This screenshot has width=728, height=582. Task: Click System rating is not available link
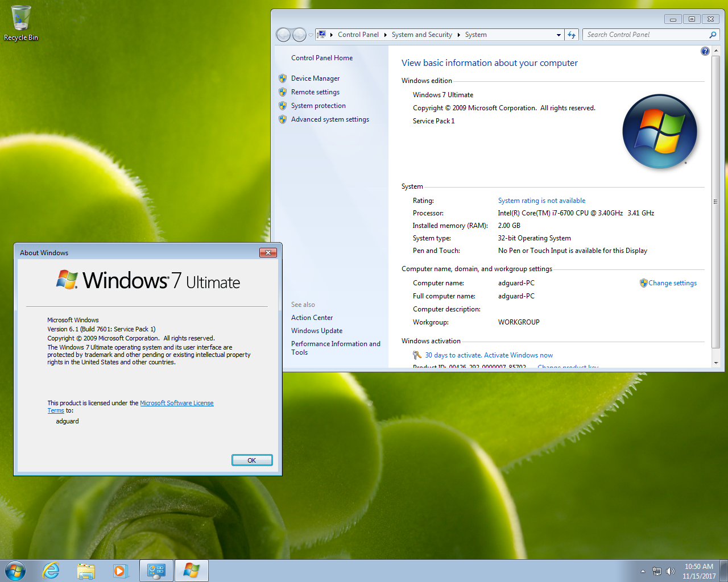coord(541,201)
